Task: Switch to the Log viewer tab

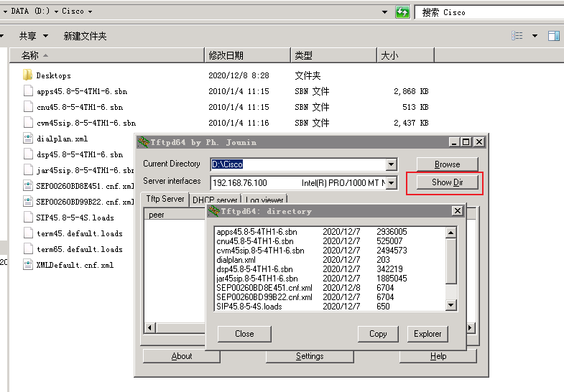Action: coord(264,200)
